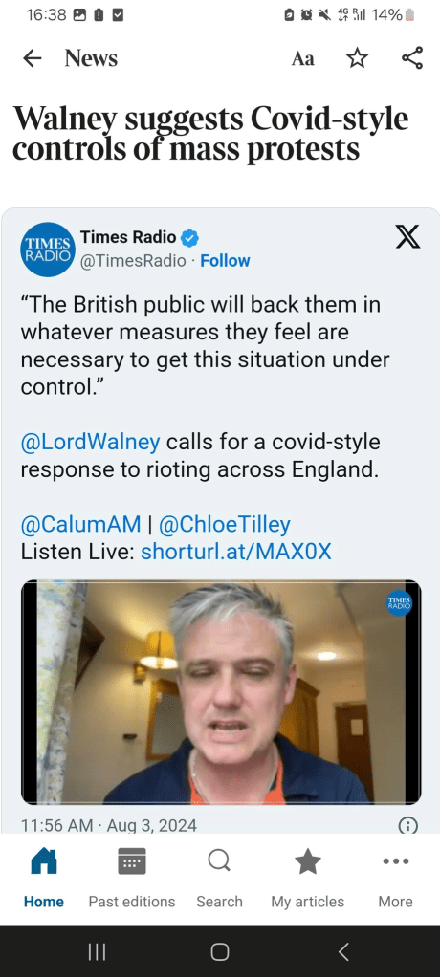Open the Search tab
The height and width of the screenshot is (980, 440).
219,878
